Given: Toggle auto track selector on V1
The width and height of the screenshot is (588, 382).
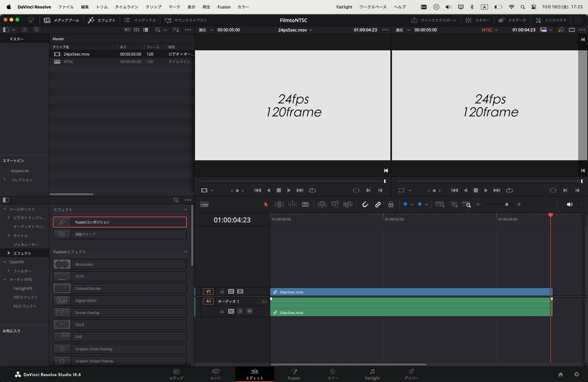Looking at the screenshot, I should pos(231,292).
